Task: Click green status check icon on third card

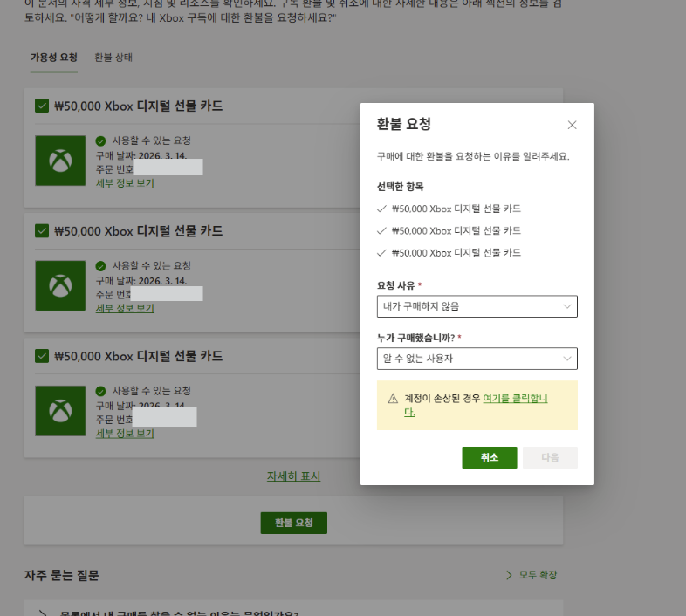Action: (x=100, y=391)
